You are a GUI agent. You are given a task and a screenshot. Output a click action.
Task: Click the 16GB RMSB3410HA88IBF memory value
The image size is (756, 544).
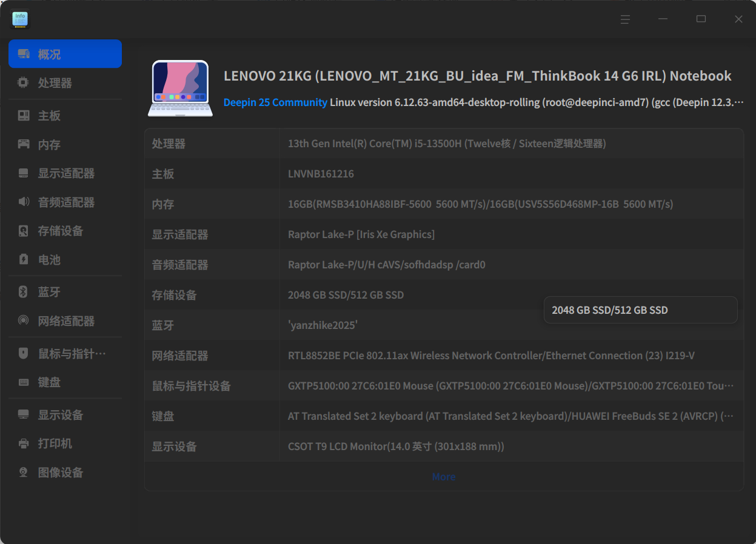point(481,204)
